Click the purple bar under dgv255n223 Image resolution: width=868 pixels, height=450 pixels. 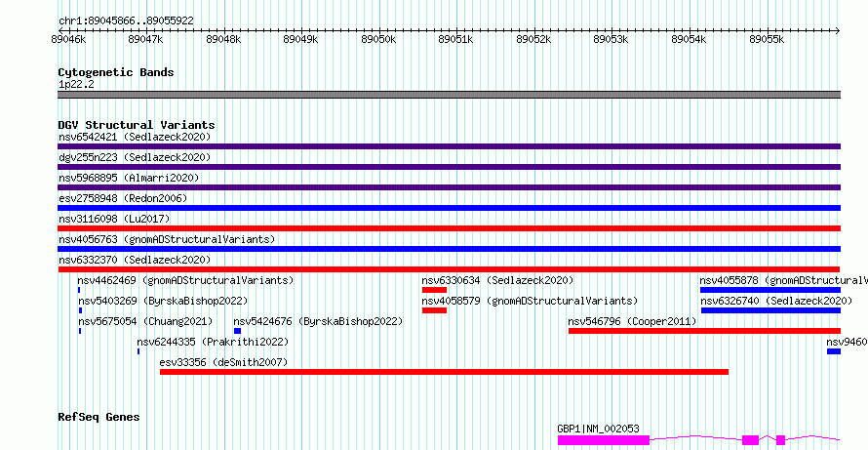point(449,167)
